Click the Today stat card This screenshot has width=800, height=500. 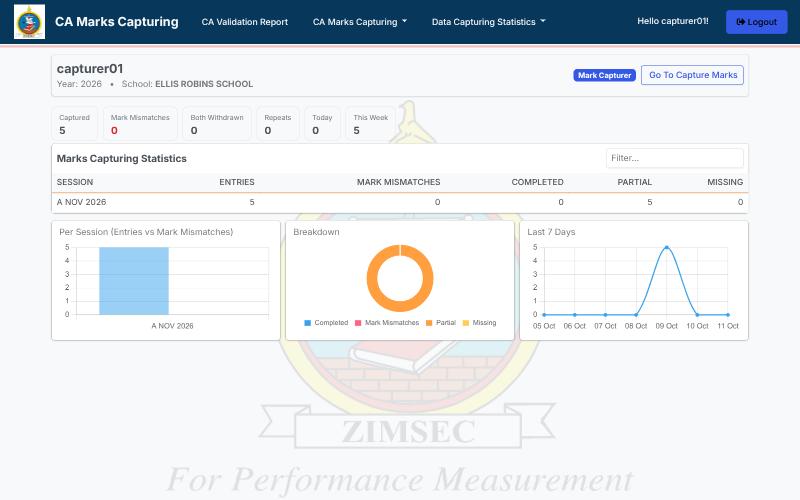tap(322, 124)
